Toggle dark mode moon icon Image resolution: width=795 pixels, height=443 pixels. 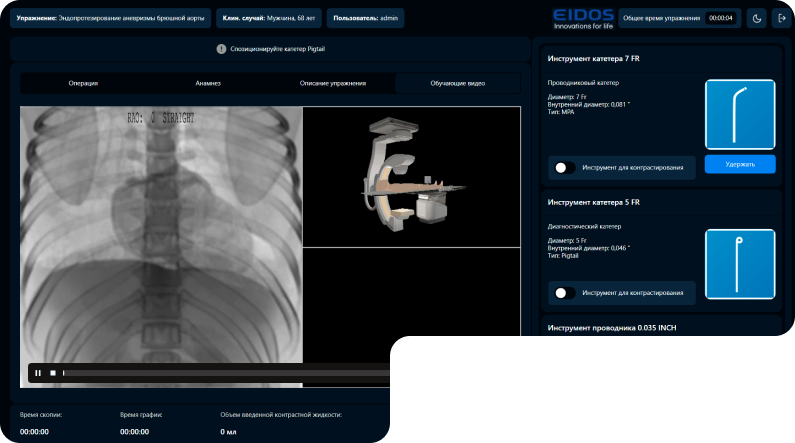pyautogui.click(x=756, y=18)
